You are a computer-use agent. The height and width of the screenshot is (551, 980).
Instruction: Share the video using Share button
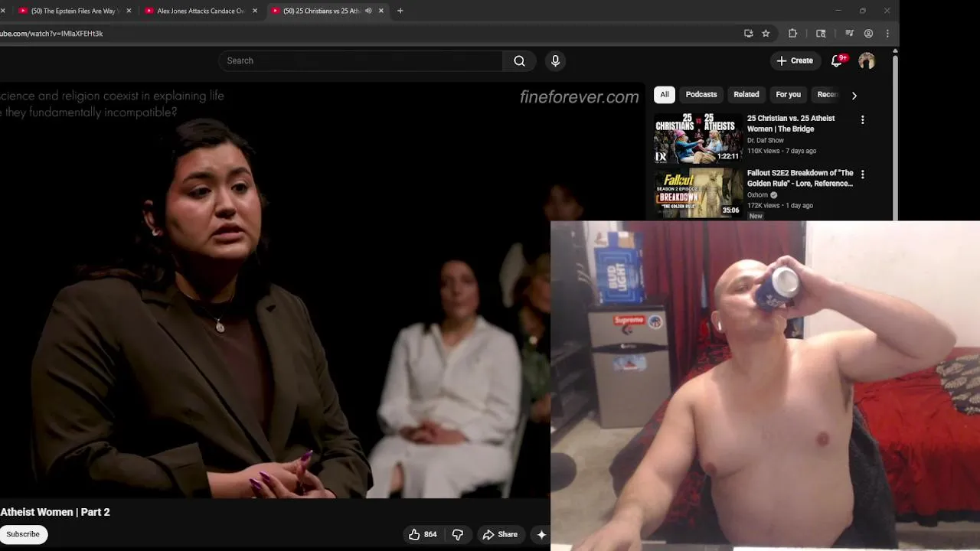[x=500, y=535]
